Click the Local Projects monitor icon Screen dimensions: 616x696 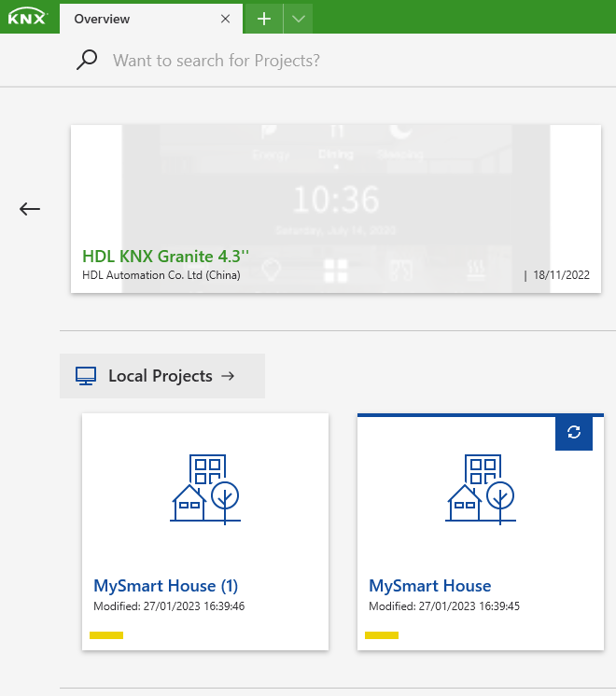pyautogui.click(x=86, y=376)
